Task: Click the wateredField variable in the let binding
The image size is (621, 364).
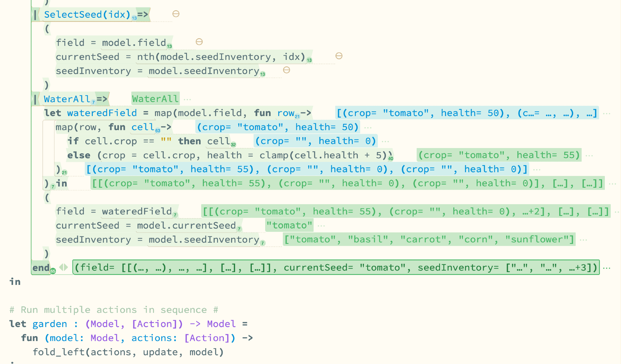Action: [102, 113]
